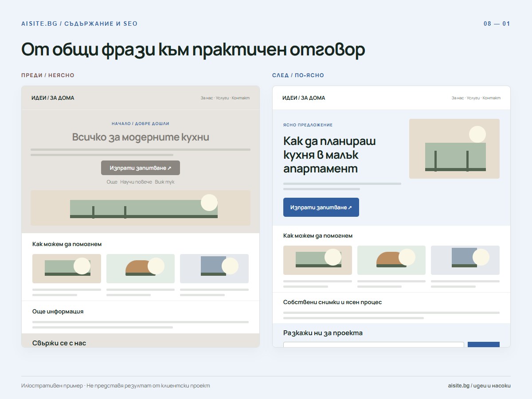Screen dimensions: 532x399
Task: Click blue "Изпрати запитване" button in След mockup
Action: click(321, 207)
